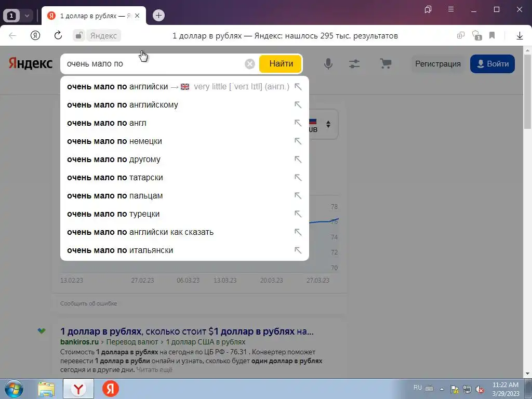Insert 'татарски' suggestion via its arrow icon
Image resolution: width=532 pixels, height=399 pixels.
coord(298,178)
